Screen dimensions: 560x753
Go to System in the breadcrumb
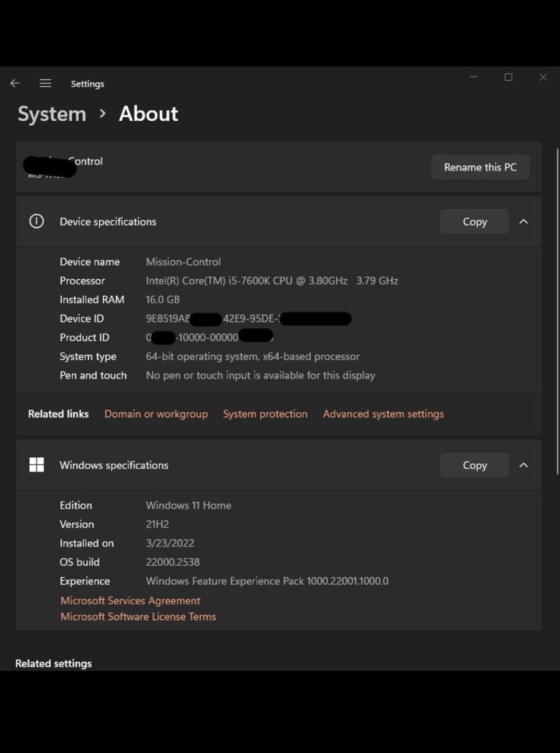[x=52, y=114]
